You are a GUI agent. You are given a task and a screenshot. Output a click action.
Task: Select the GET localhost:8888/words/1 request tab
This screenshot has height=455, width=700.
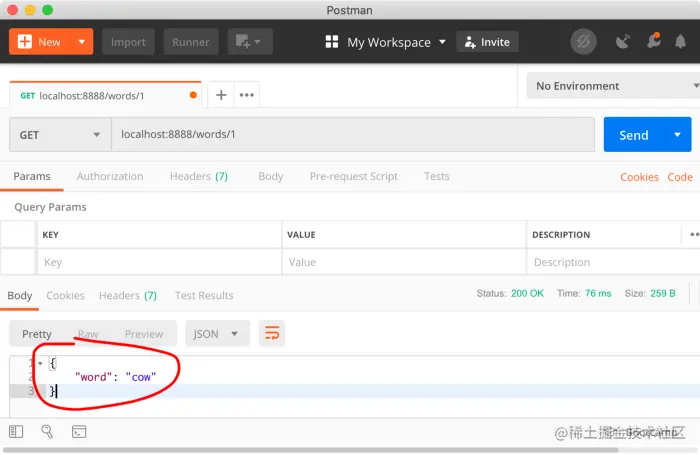(x=105, y=95)
